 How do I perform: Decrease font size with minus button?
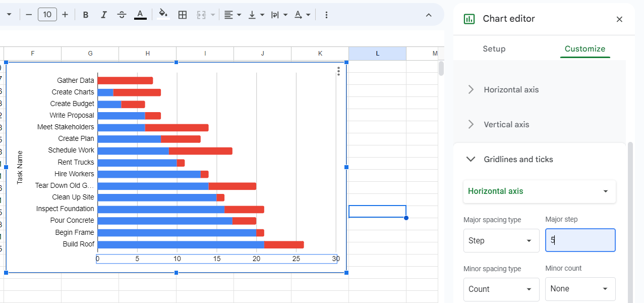pos(29,15)
